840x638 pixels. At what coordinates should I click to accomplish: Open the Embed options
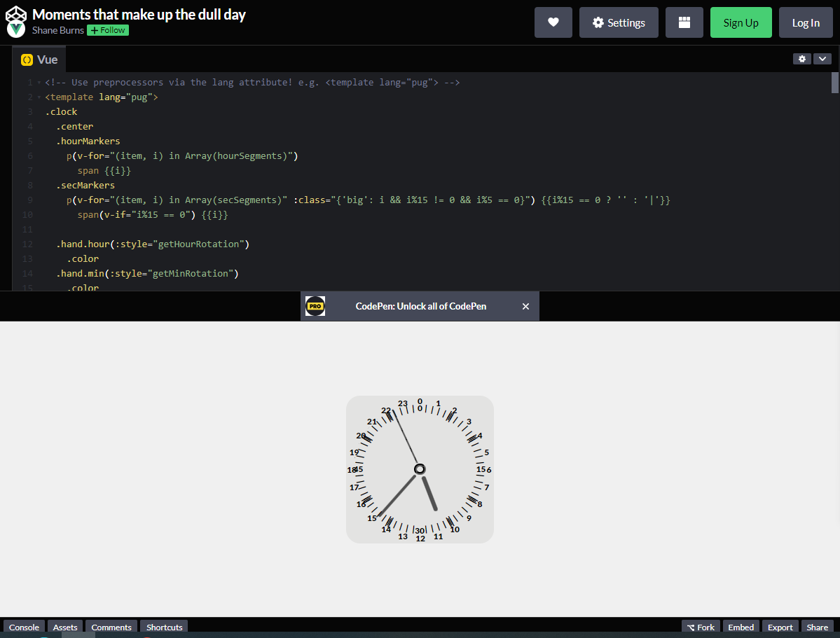click(741, 627)
